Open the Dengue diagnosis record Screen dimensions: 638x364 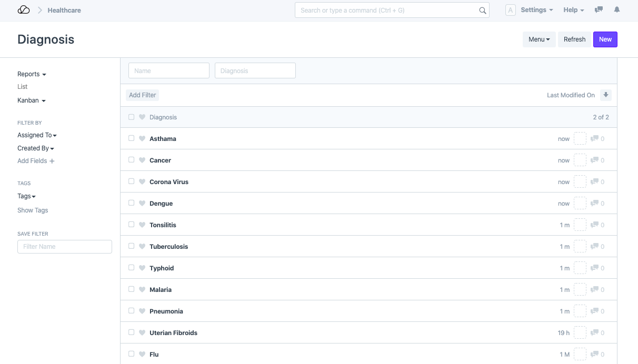(161, 204)
